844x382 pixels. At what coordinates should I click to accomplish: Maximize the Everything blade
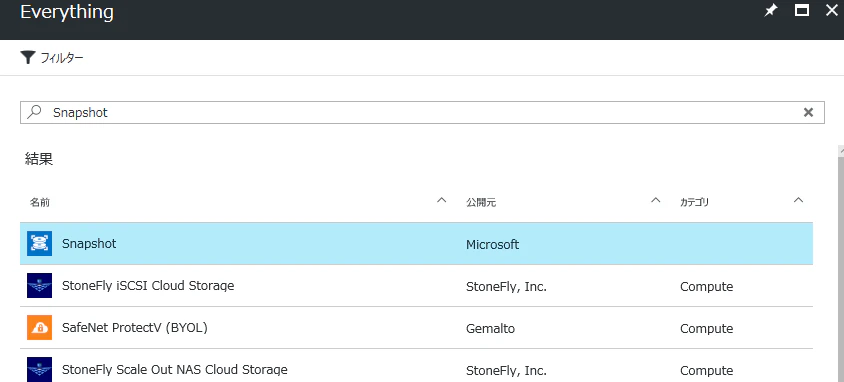pyautogui.click(x=802, y=10)
